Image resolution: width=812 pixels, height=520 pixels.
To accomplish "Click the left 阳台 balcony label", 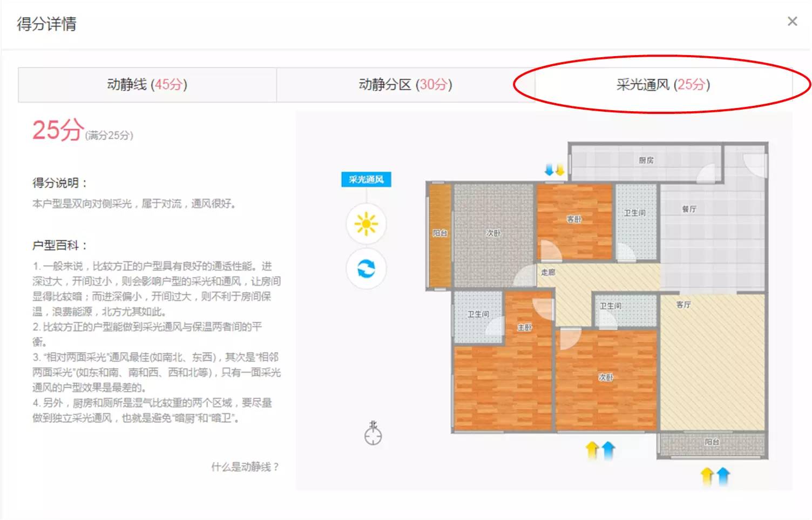I will [440, 233].
